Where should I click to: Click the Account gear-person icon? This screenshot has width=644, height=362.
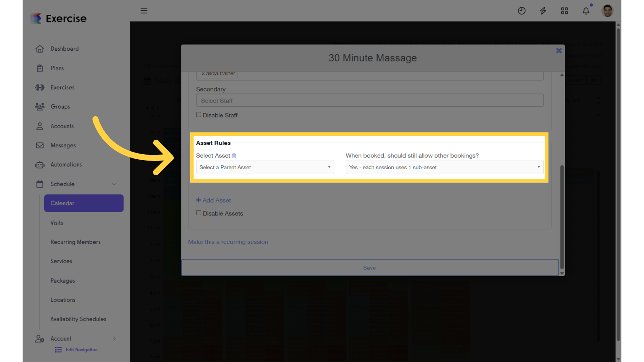tap(40, 339)
